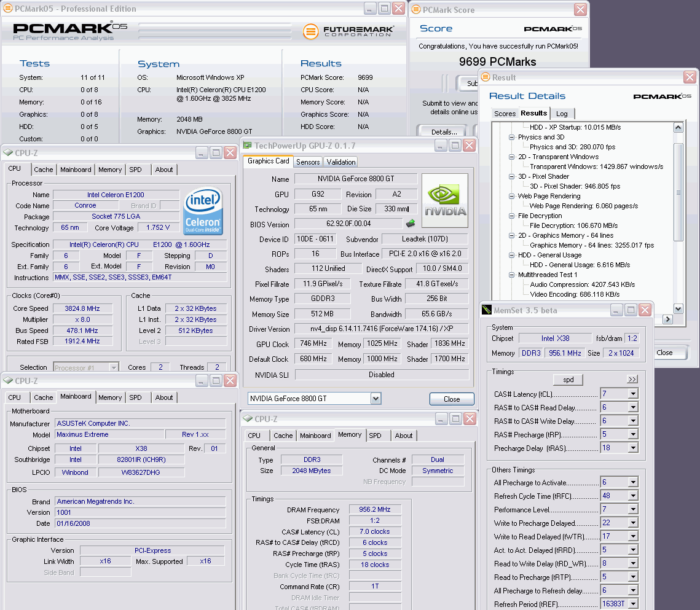Click the DRAM Frequency field in CPU-Z Memory

pos(374,509)
